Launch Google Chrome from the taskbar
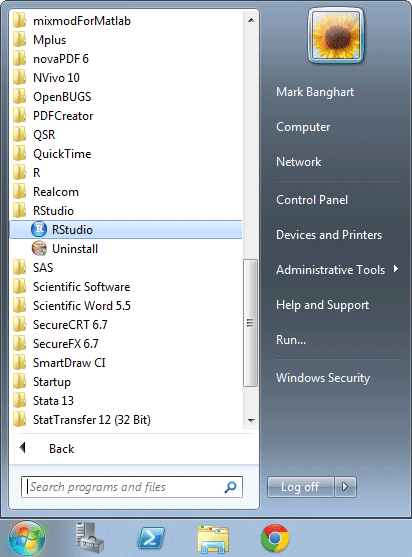The image size is (412, 557). [x=275, y=538]
